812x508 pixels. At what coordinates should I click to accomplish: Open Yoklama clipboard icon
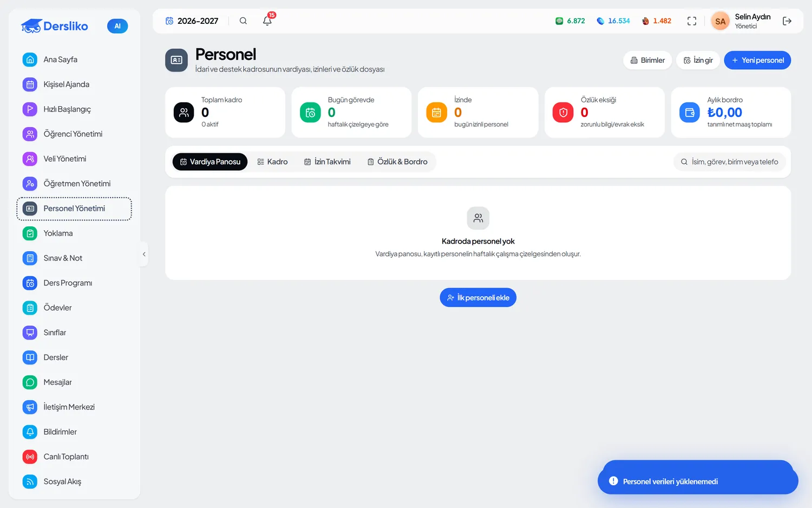point(30,233)
